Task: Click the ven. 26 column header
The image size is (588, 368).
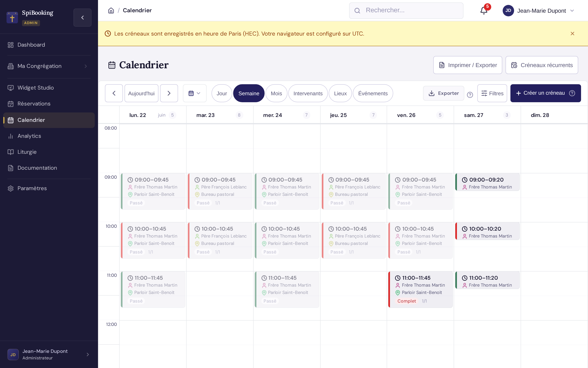Action: tap(420, 115)
